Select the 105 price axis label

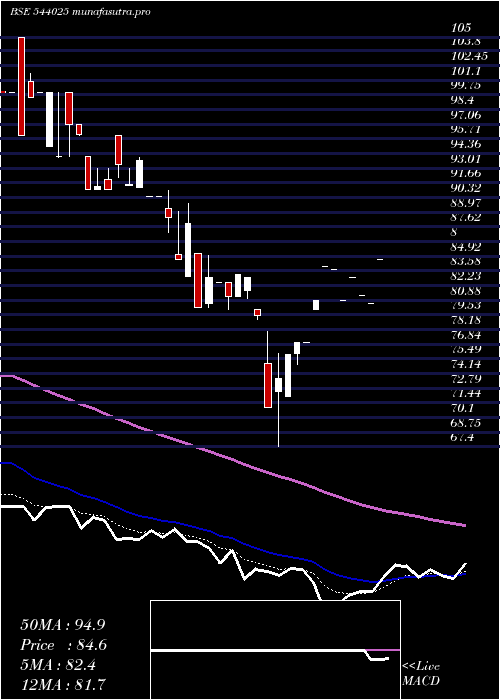coord(461,28)
